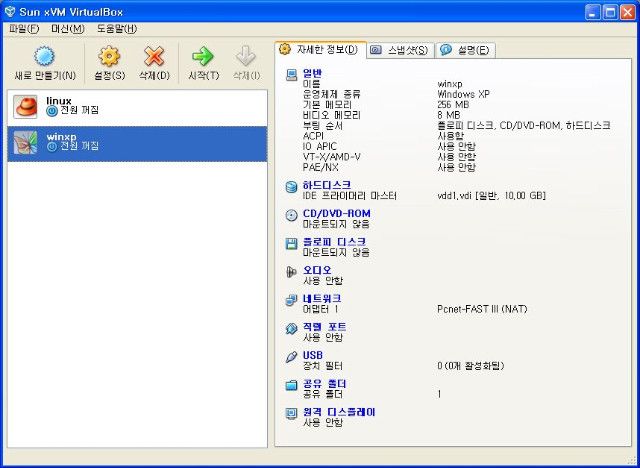Open the Serial Port (직렬 포트) heading link

pos(324,327)
